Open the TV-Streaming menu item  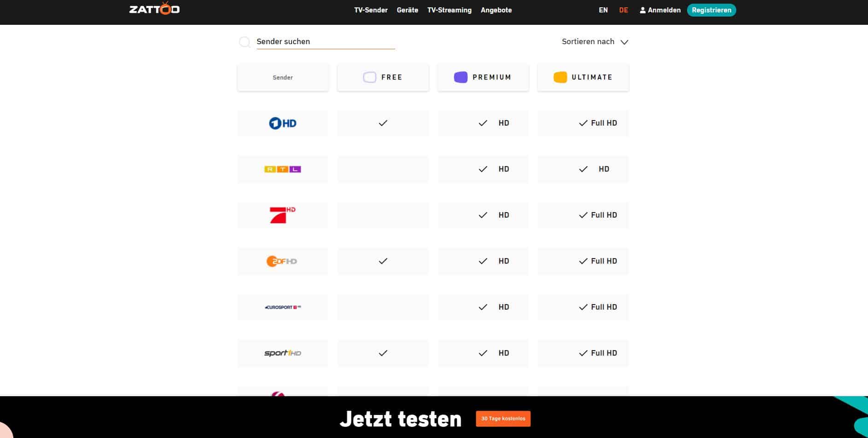[x=449, y=10]
